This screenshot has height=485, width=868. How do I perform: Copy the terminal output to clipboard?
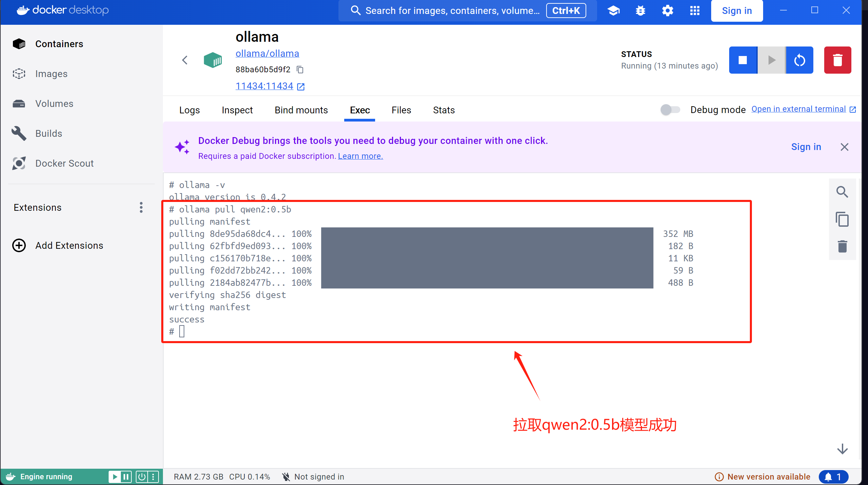pos(842,219)
